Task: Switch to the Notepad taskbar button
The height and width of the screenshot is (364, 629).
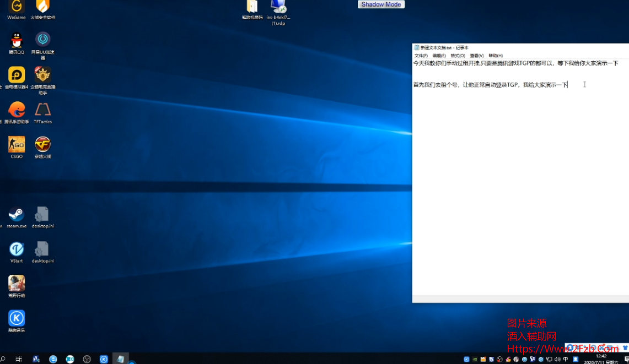Action: (120, 359)
